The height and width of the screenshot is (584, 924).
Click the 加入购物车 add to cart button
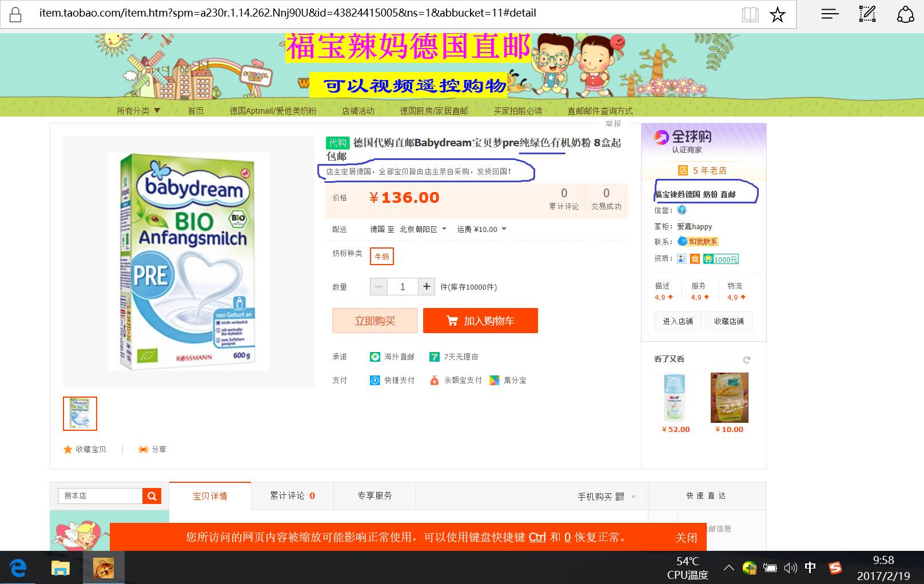(480, 321)
